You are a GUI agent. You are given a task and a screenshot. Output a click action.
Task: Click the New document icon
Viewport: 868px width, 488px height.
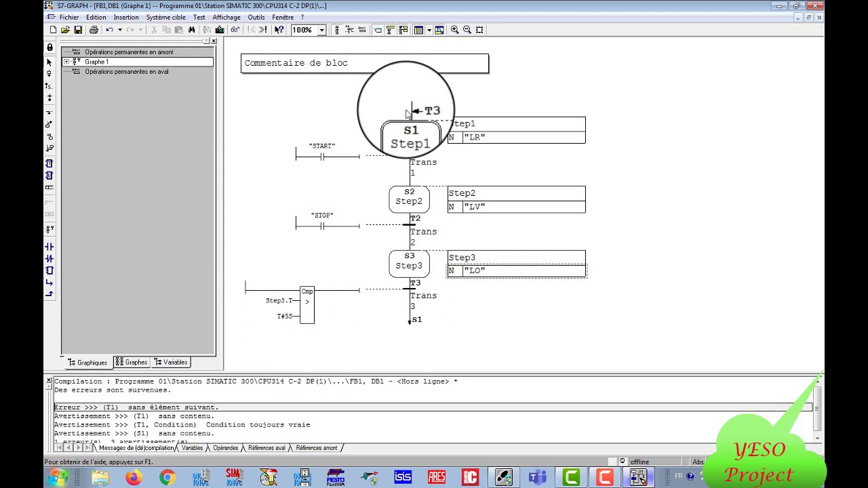(53, 30)
